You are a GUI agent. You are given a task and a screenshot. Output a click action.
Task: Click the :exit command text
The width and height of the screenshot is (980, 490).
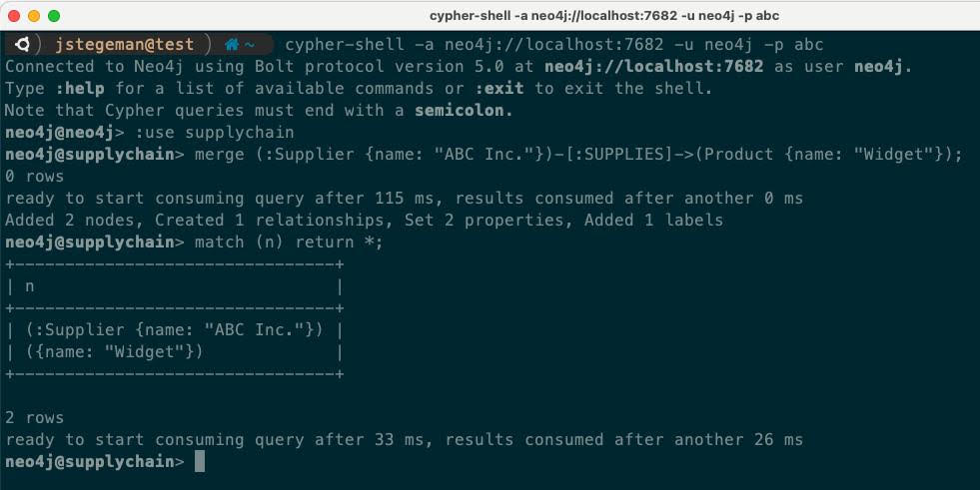(499, 88)
